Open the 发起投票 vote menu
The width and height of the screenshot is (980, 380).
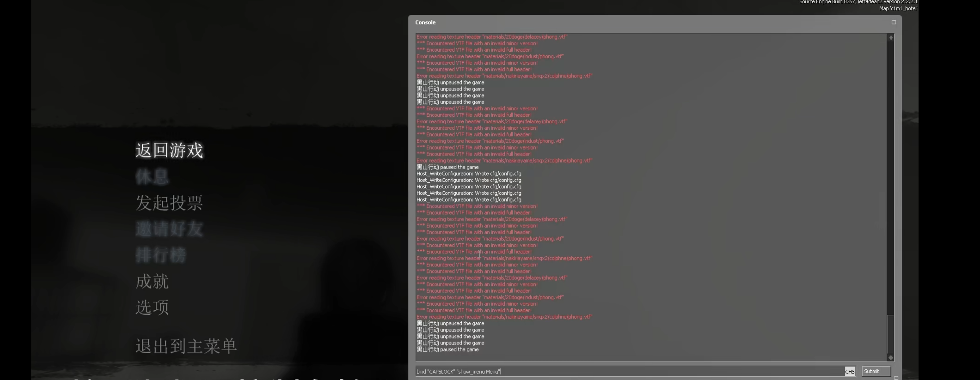coord(169,203)
